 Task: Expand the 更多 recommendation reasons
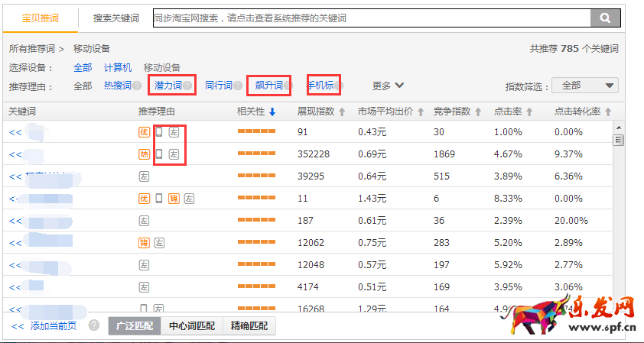pos(389,86)
